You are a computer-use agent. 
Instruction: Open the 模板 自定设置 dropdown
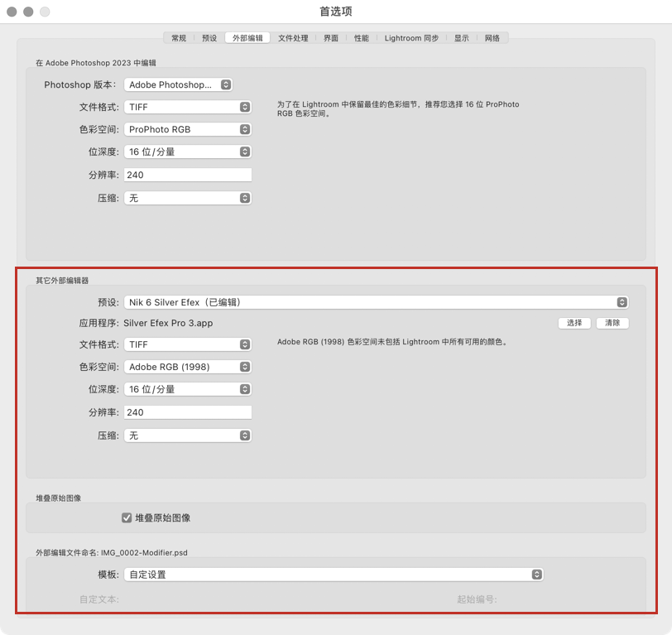tap(334, 575)
